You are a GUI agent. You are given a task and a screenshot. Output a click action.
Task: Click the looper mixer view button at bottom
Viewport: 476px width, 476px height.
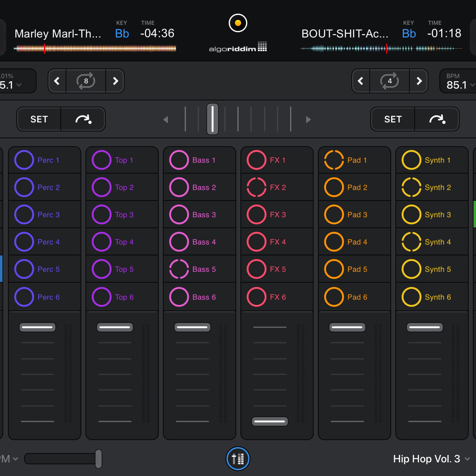tap(238, 459)
